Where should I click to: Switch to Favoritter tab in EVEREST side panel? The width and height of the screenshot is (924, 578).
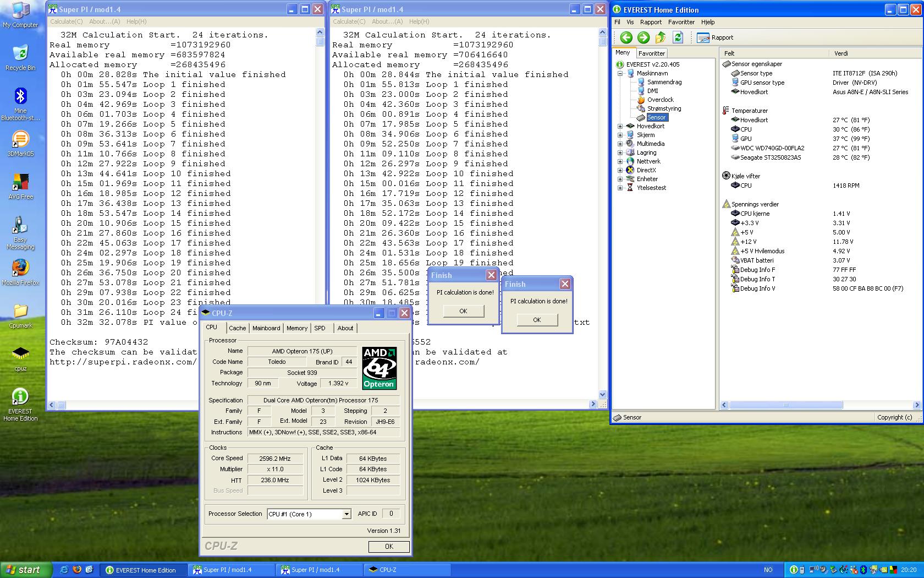(x=652, y=53)
